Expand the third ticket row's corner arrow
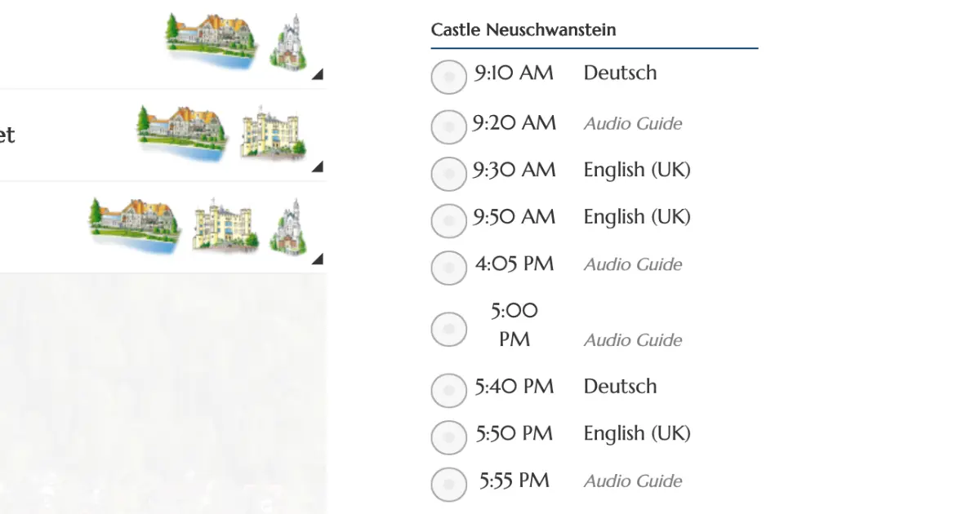This screenshot has height=514, width=980. pyautogui.click(x=318, y=259)
